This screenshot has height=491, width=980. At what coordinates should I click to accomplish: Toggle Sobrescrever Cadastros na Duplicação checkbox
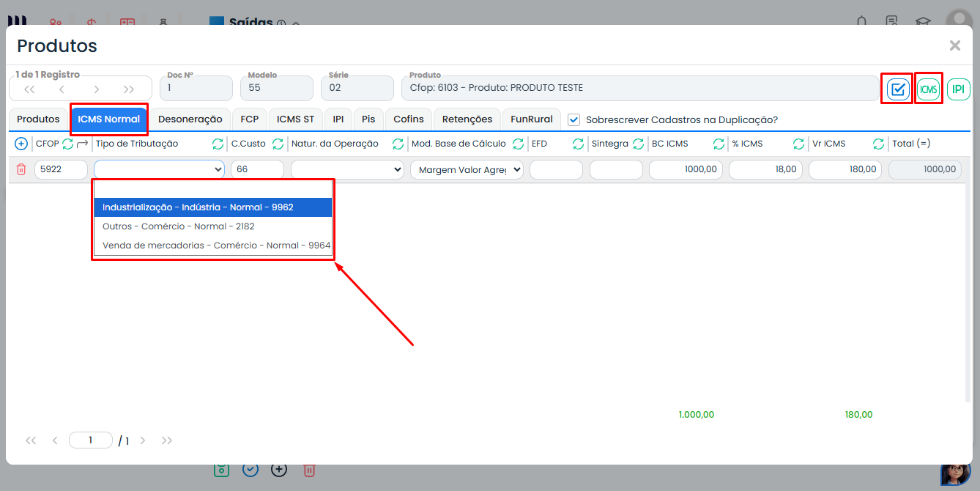574,119
